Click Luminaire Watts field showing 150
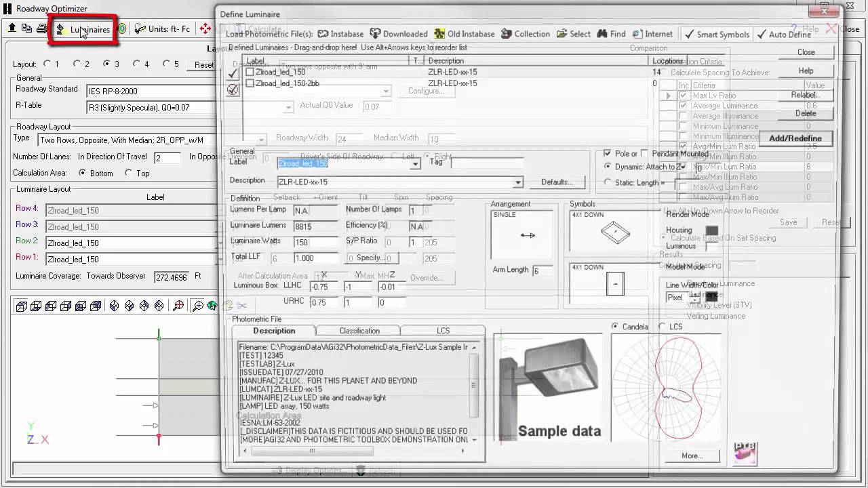Screen dimensions: 868x488 [316, 243]
